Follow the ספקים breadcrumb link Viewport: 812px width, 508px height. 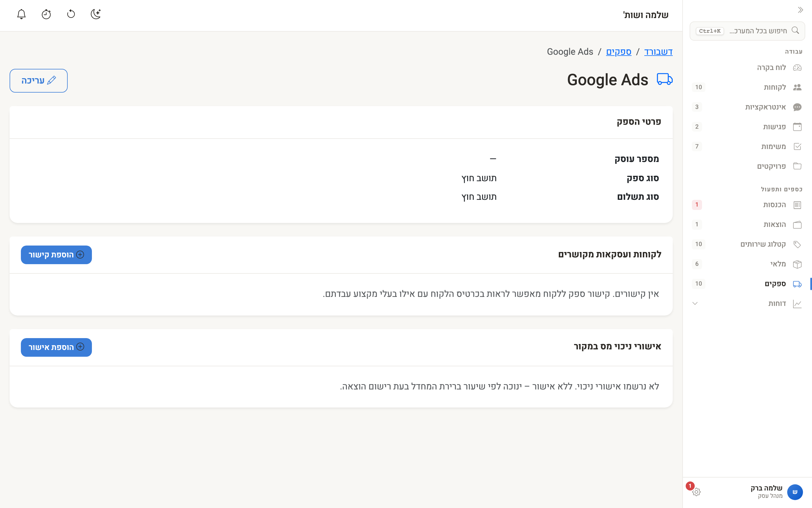click(618, 52)
